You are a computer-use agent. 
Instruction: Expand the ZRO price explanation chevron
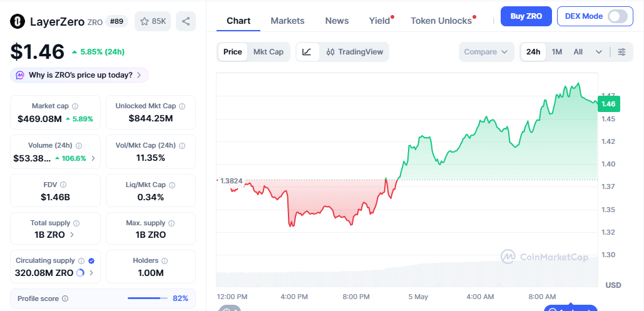pos(139,75)
